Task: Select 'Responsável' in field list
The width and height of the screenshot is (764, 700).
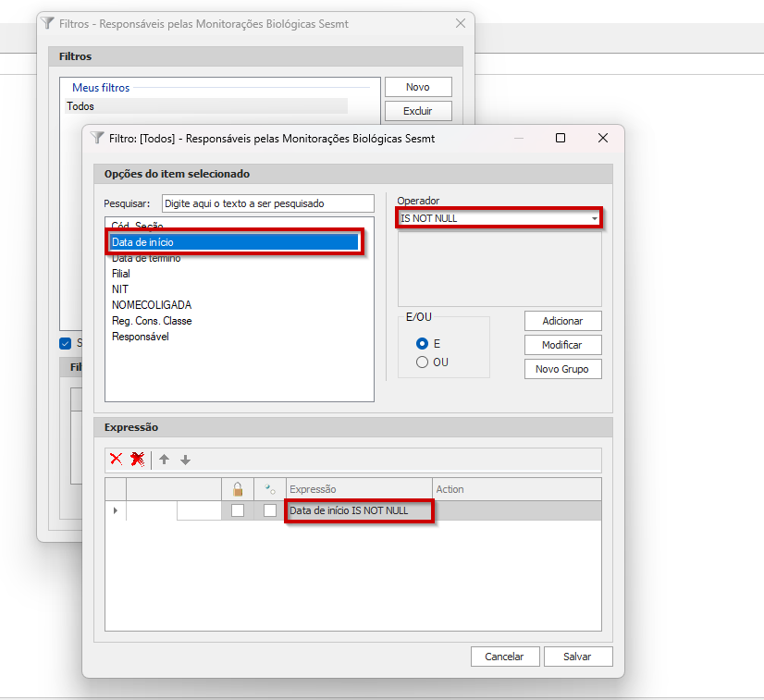Action: pos(141,337)
